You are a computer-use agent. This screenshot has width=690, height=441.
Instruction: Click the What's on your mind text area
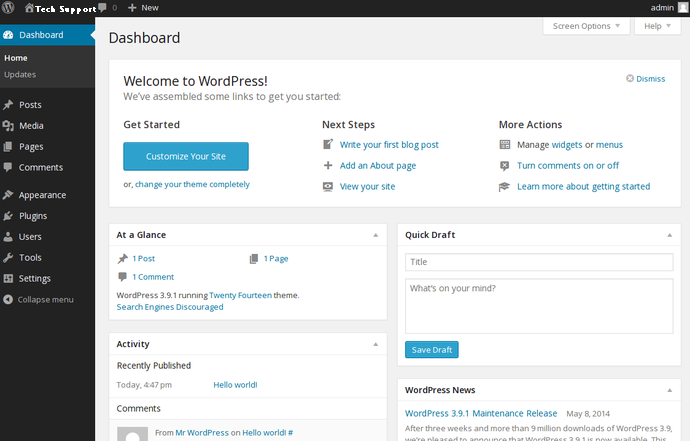[x=539, y=306]
